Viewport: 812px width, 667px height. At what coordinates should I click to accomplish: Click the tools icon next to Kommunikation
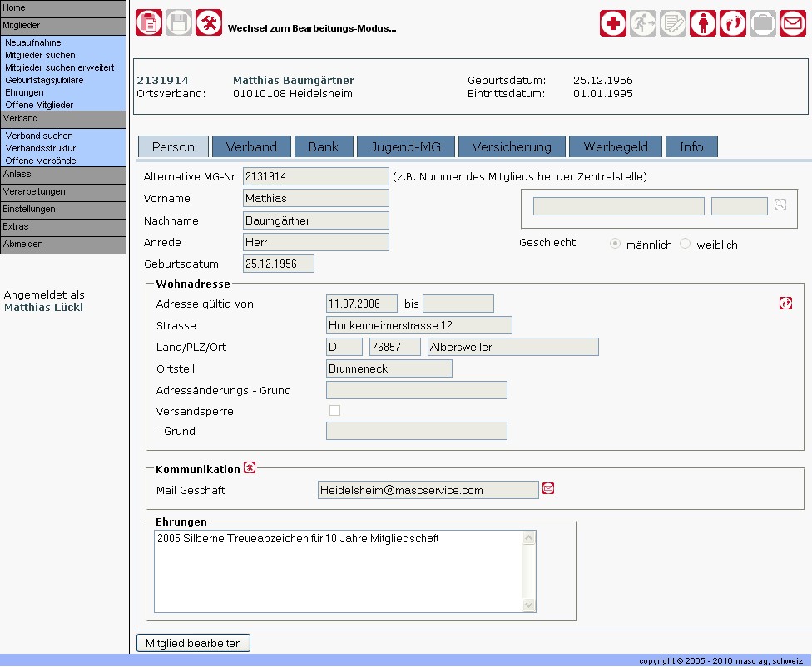tap(250, 468)
